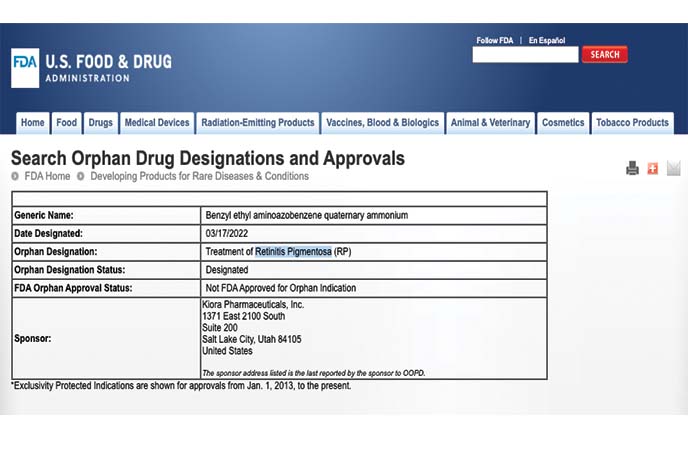Click the highlighted Retinitis Pigmentosa text
Image resolution: width=688 pixels, height=452 pixels.
coord(293,252)
